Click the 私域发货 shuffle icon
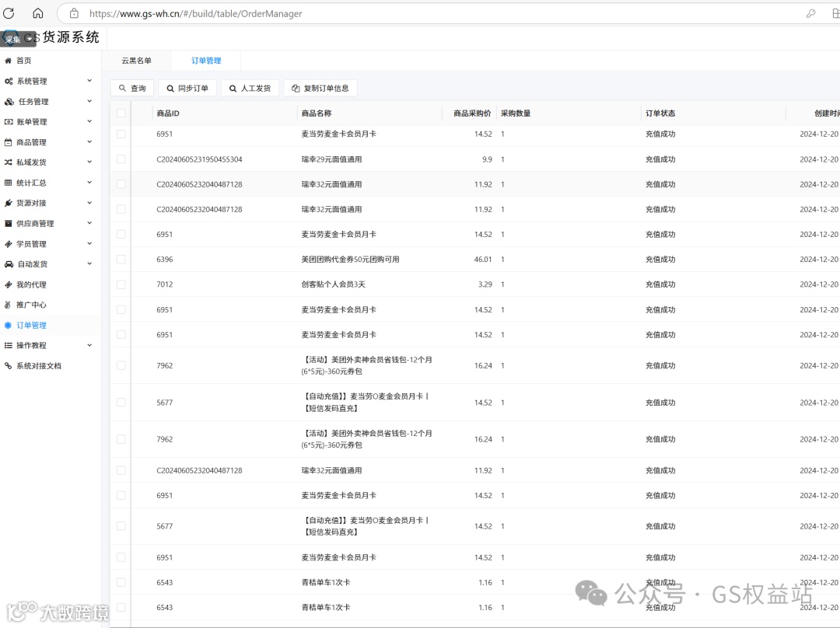The height and width of the screenshot is (628, 840). (x=8, y=162)
